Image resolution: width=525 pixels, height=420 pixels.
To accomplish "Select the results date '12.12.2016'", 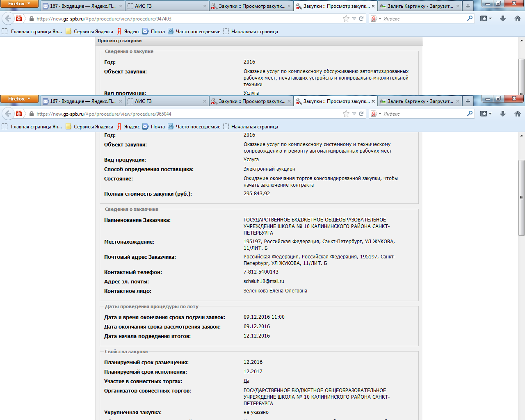I will point(257,336).
